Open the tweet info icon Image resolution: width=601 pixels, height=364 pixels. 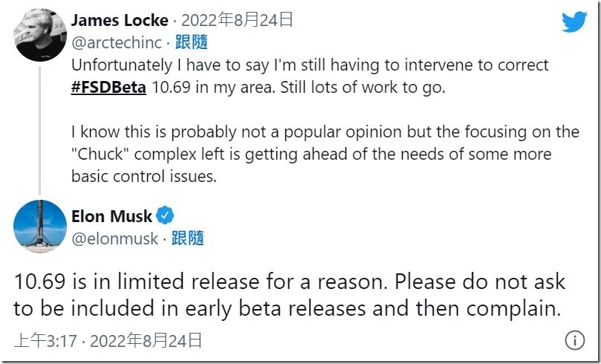click(x=574, y=341)
